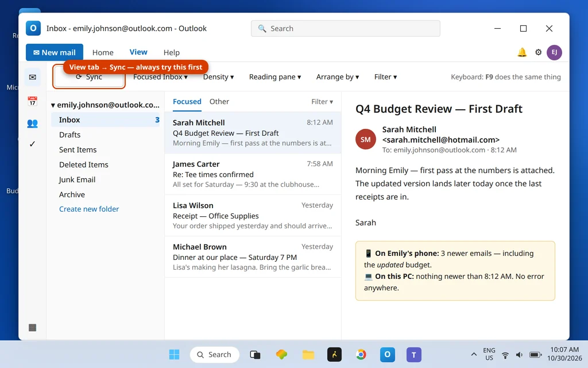Image resolution: width=588 pixels, height=368 pixels.
Task: Switch to the Focused inbox tab
Action: pos(187,101)
